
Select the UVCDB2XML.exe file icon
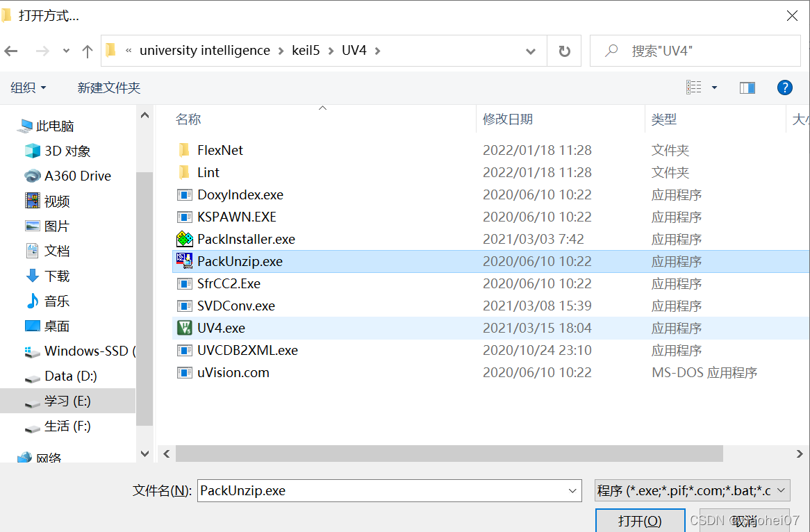pos(184,350)
